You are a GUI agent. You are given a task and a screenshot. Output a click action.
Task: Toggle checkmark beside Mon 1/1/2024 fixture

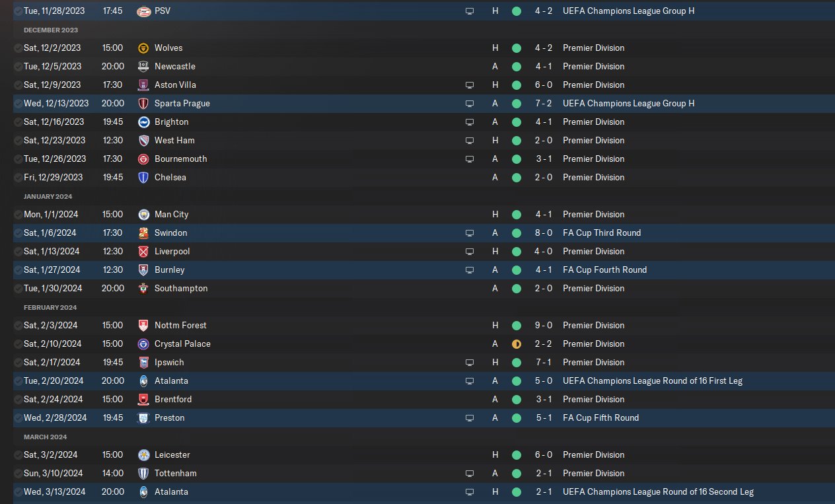point(17,215)
